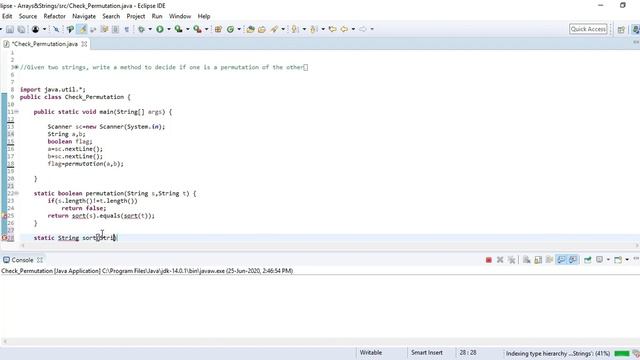Click the Next Annotation icon
This screenshot has width=640, height=360.
pos(295,29)
